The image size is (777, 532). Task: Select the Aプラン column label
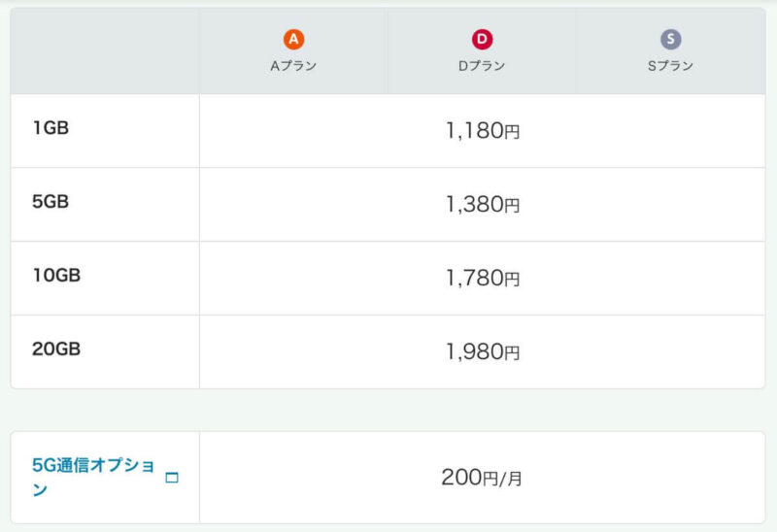point(293,66)
